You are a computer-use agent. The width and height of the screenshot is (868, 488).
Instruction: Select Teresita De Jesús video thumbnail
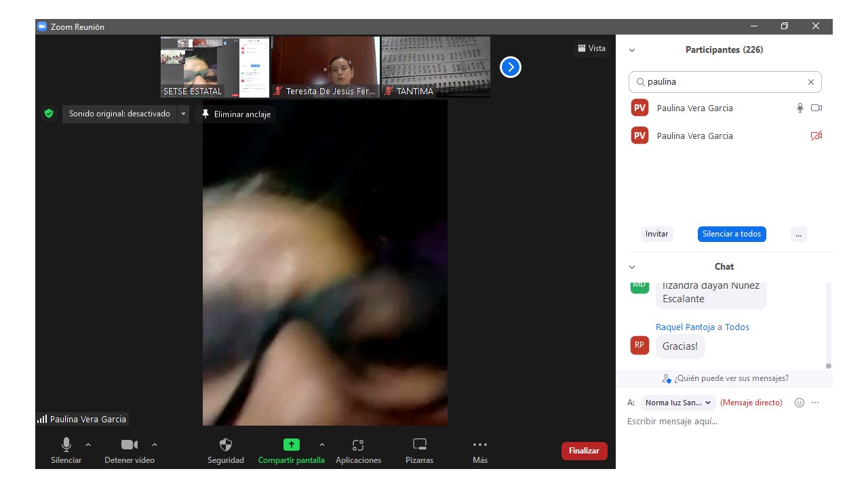[x=325, y=67]
